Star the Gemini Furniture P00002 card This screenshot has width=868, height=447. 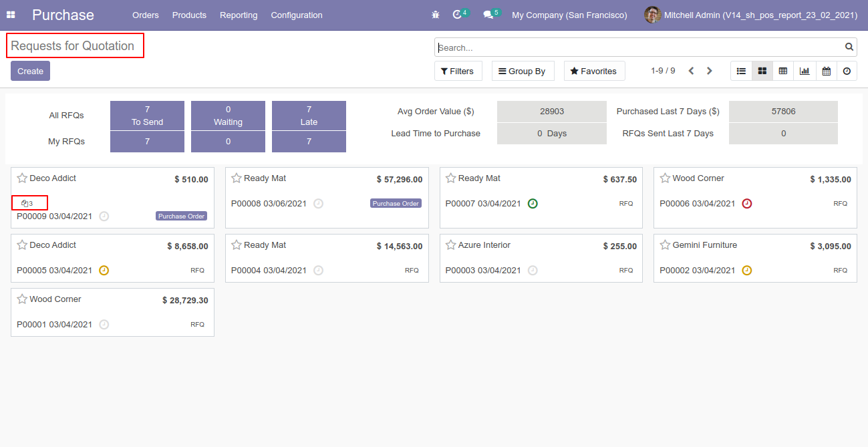point(665,245)
